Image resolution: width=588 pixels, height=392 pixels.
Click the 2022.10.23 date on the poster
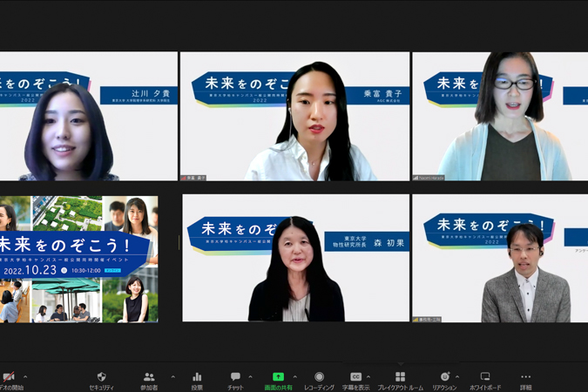pyautogui.click(x=30, y=270)
